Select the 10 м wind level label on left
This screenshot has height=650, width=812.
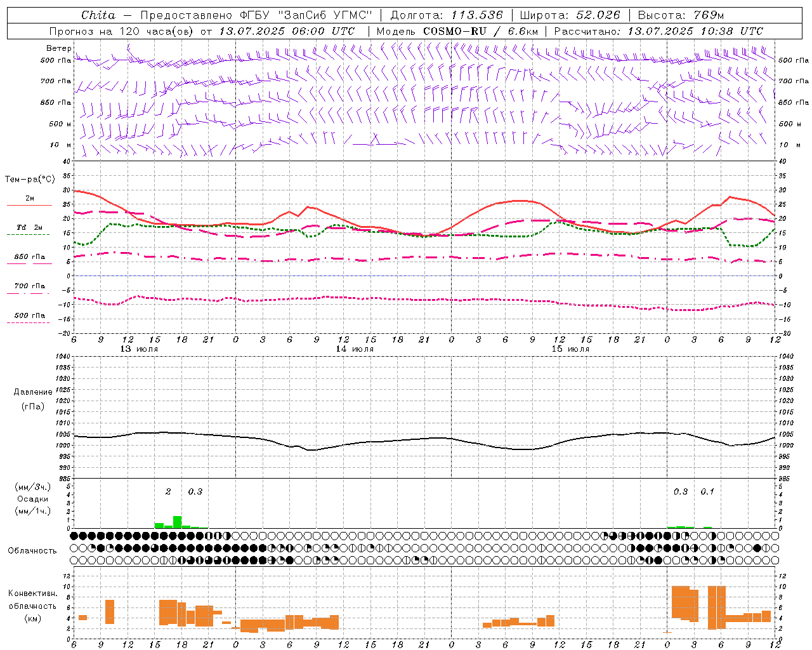click(62, 145)
